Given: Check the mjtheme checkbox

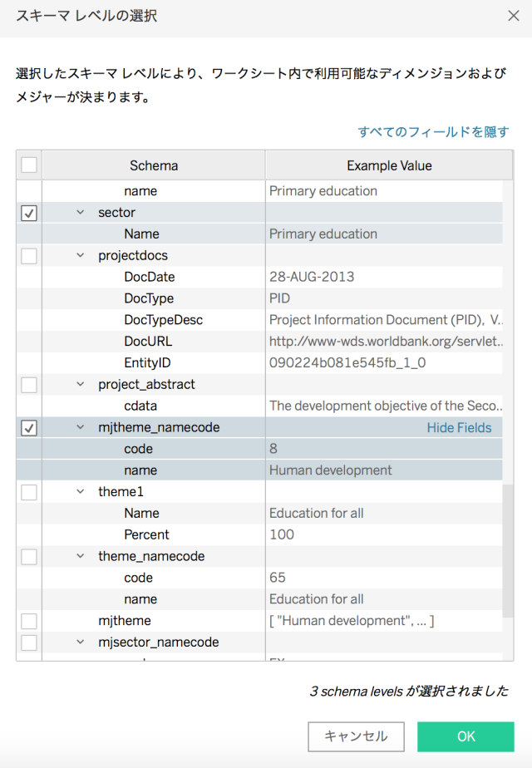Looking at the screenshot, I should (x=29, y=621).
